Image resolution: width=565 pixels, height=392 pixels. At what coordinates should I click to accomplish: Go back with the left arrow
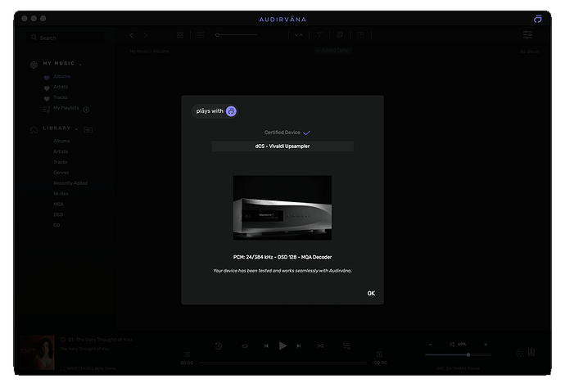click(x=132, y=35)
